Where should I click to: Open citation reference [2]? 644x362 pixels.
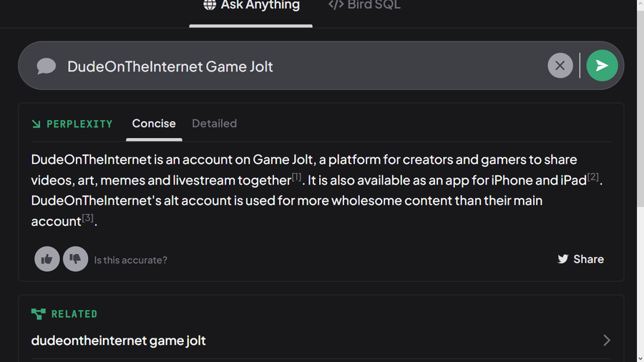click(592, 177)
